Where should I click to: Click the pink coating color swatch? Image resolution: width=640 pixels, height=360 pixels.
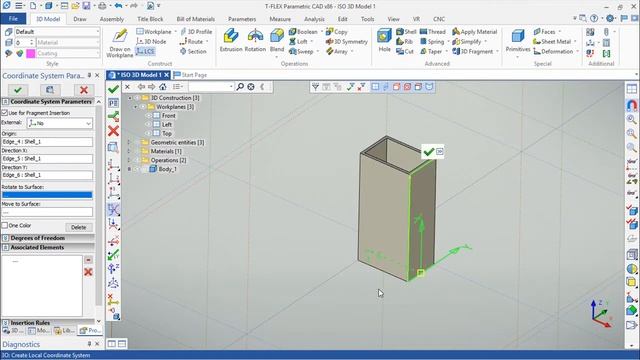point(31,53)
